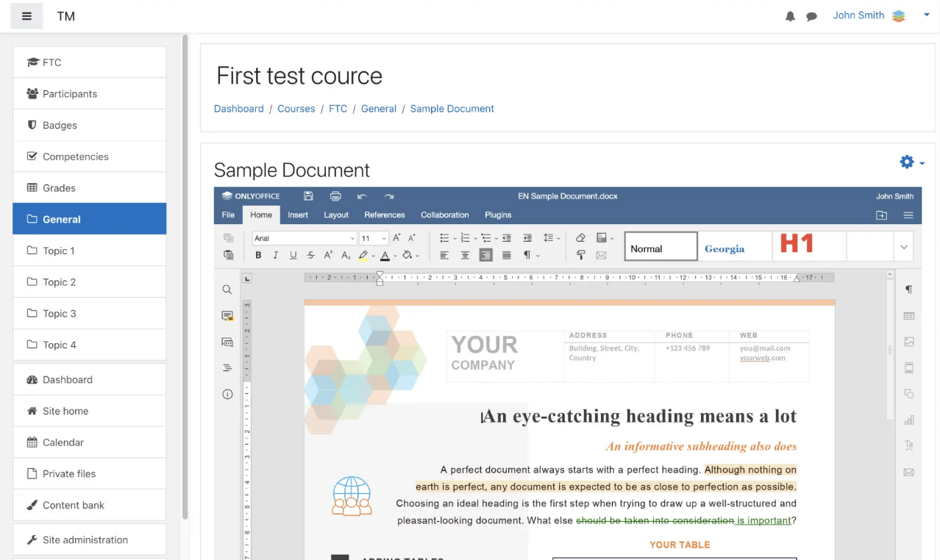The image size is (940, 560).
Task: Open text art settings in right sidebar
Action: point(909,446)
